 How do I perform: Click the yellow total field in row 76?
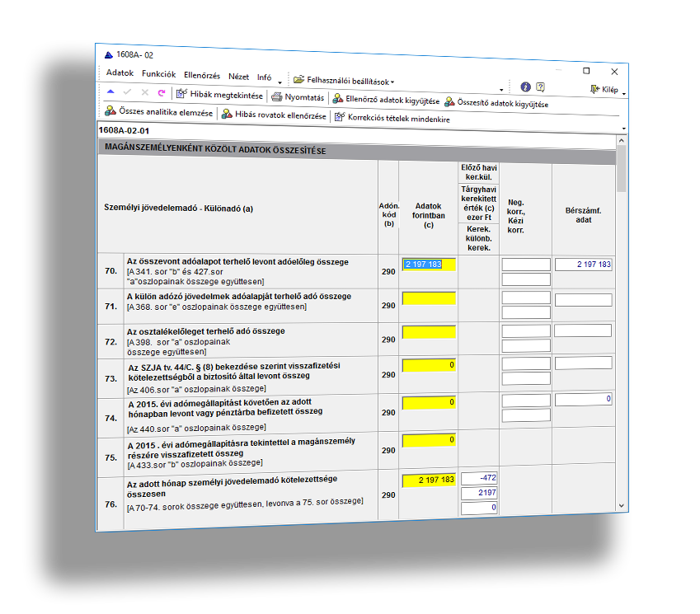point(429,480)
